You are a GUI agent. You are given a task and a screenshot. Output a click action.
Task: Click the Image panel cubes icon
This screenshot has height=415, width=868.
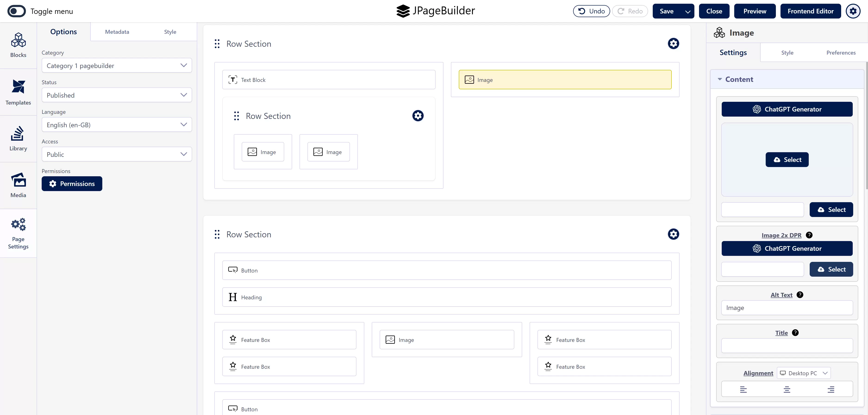point(719,33)
